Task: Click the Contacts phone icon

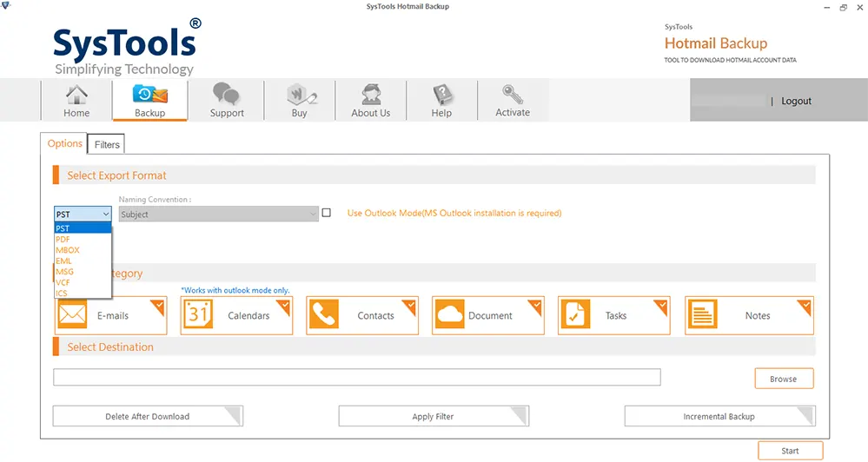Action: click(324, 314)
